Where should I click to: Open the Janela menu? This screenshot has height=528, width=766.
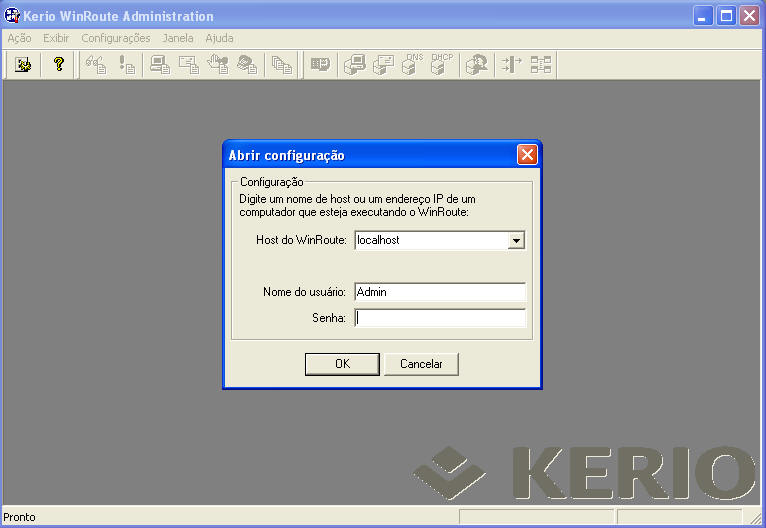(x=178, y=38)
